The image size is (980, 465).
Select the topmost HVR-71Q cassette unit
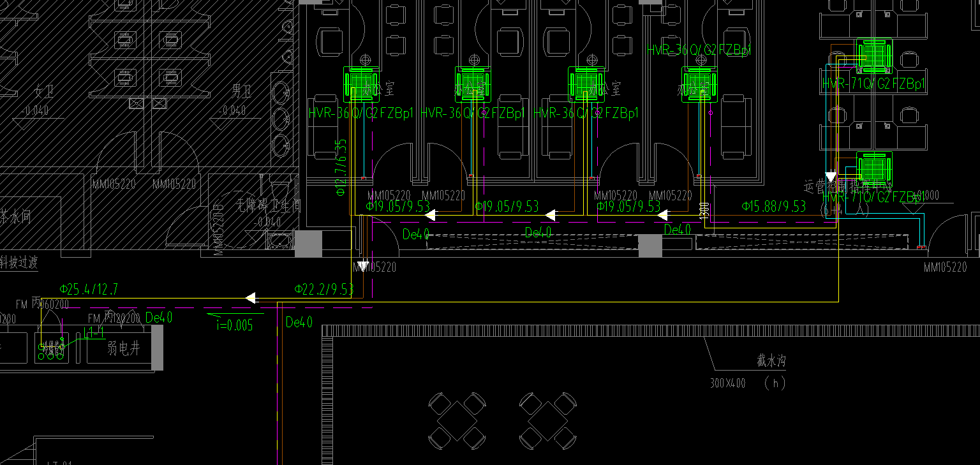pos(874,55)
